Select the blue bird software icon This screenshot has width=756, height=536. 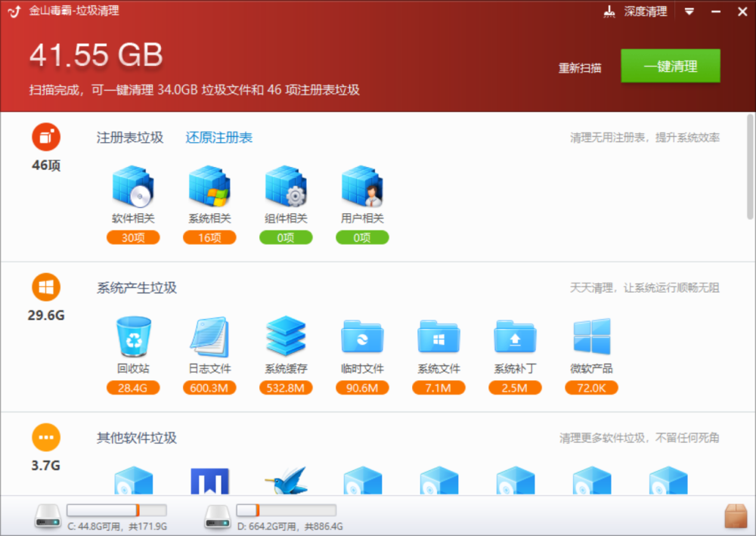[x=286, y=481]
